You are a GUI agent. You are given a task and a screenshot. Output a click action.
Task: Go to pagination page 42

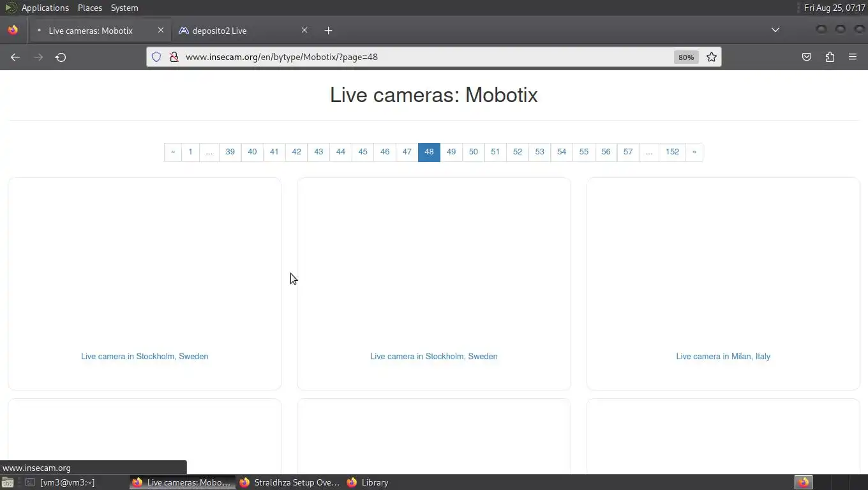(296, 152)
